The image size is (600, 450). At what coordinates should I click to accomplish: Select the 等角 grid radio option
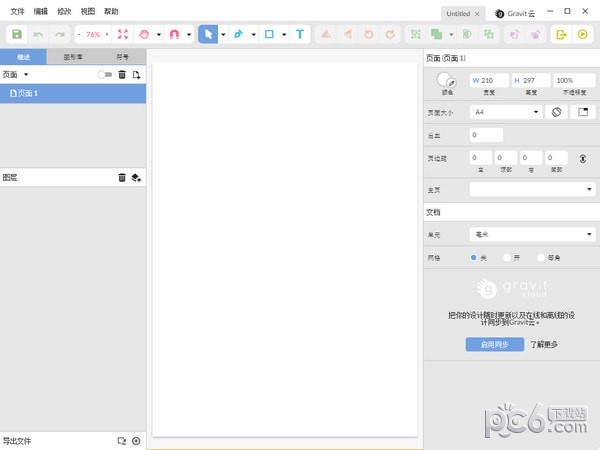541,257
